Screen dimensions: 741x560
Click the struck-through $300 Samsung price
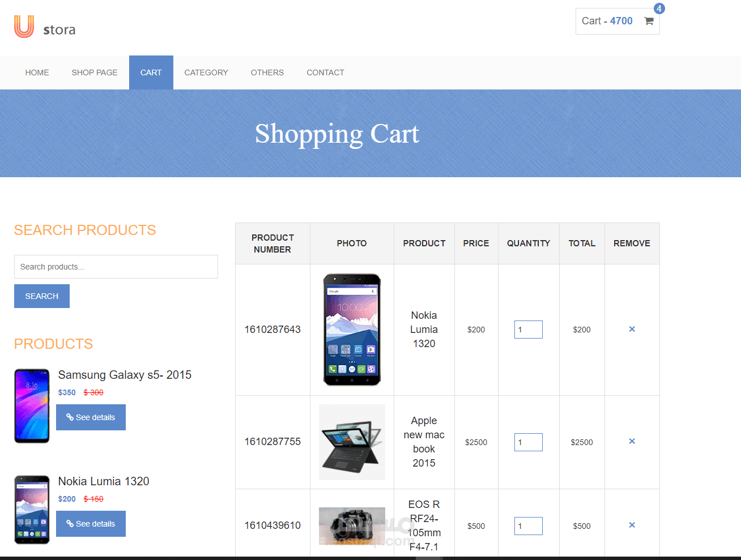93,392
